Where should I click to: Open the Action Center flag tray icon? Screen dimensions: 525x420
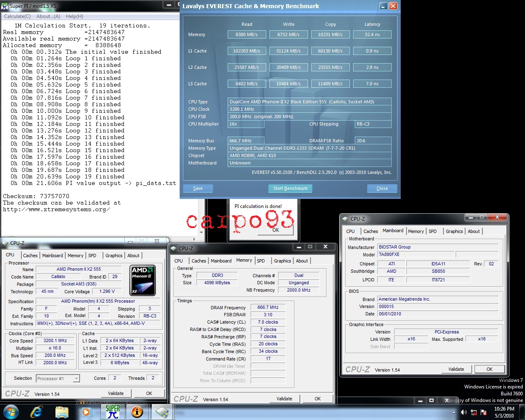[x=484, y=412]
